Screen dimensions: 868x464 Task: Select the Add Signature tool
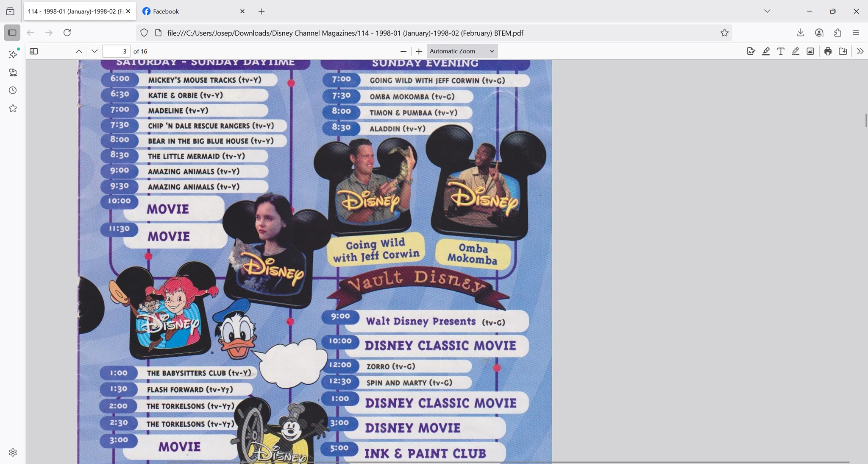click(751, 51)
